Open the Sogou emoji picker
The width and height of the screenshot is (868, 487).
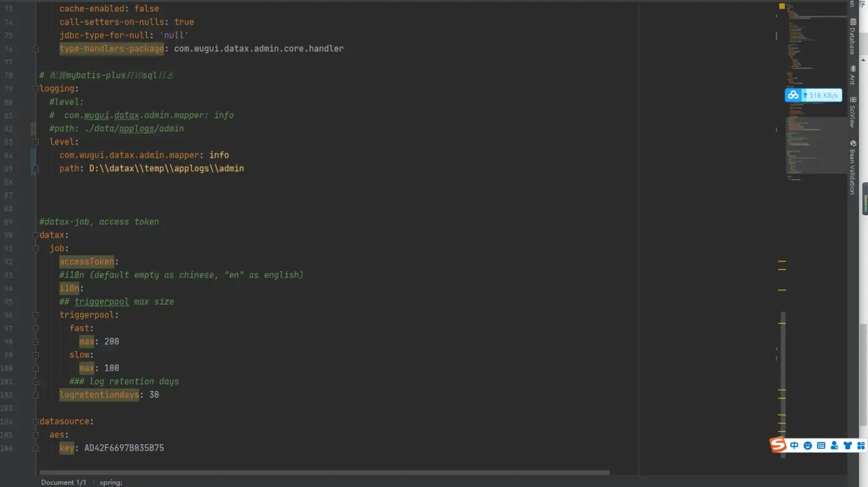[x=807, y=445]
